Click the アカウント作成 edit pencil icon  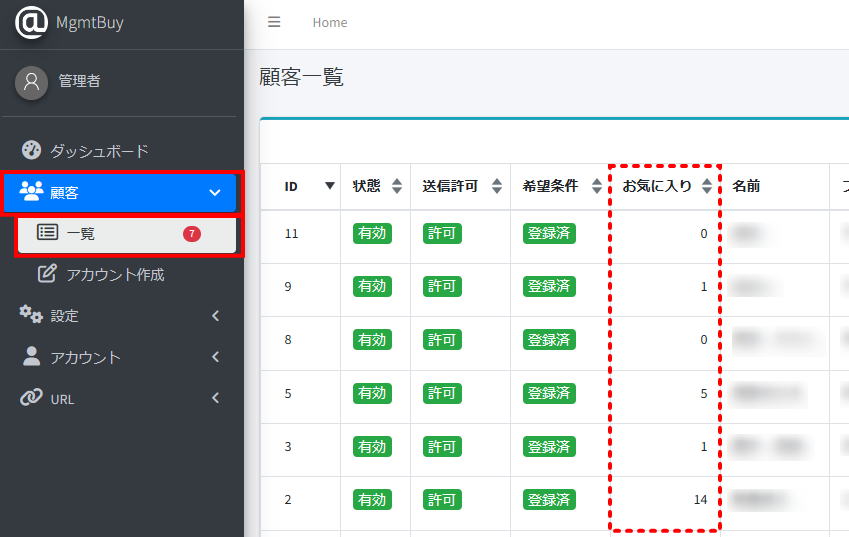click(x=47, y=273)
